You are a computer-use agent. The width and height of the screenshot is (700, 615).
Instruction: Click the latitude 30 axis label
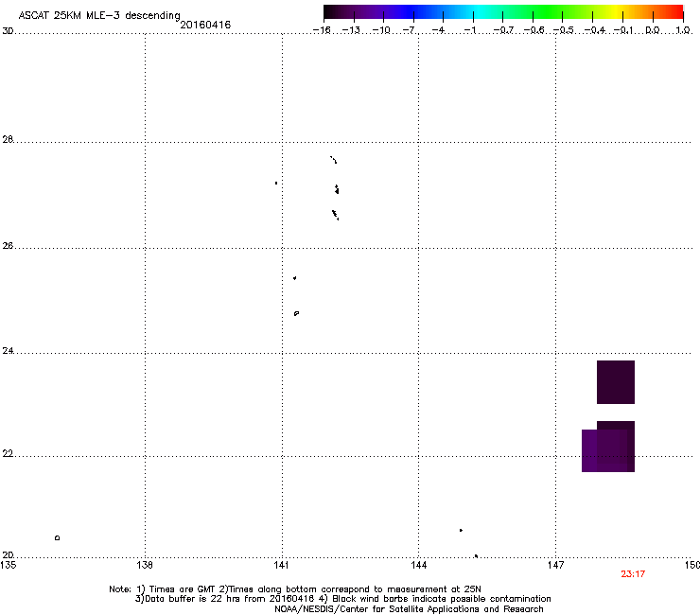8,31
